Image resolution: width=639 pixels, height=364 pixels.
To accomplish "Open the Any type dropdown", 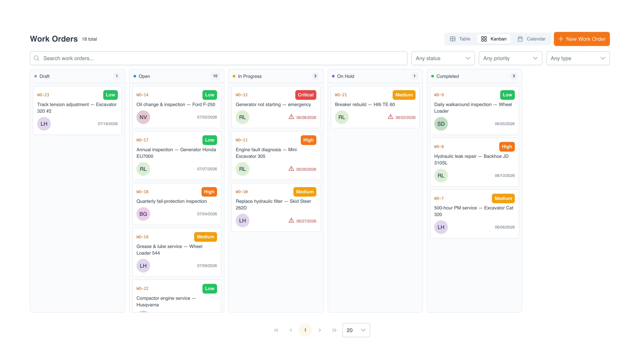I will click(x=578, y=58).
